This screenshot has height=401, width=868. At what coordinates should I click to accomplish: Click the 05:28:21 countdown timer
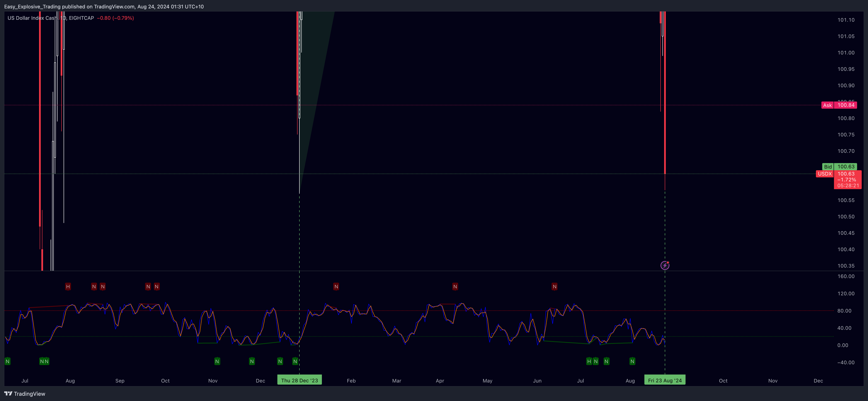click(848, 186)
